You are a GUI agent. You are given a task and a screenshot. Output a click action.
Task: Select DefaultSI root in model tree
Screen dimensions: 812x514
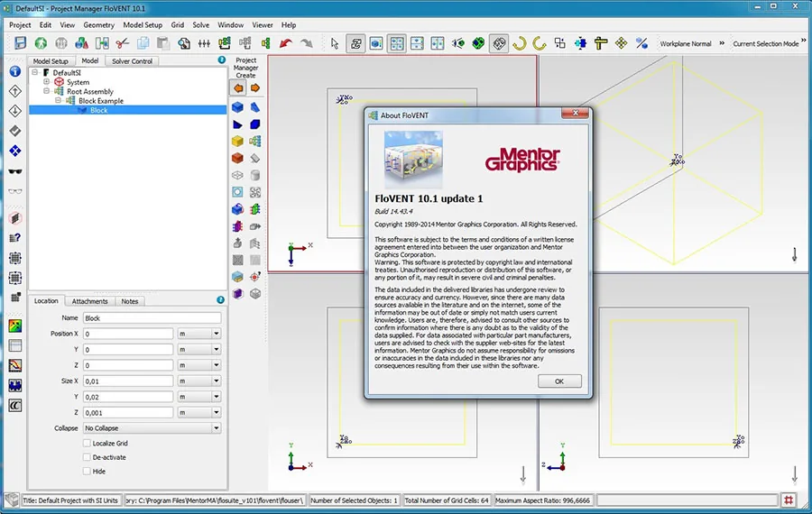pos(67,72)
